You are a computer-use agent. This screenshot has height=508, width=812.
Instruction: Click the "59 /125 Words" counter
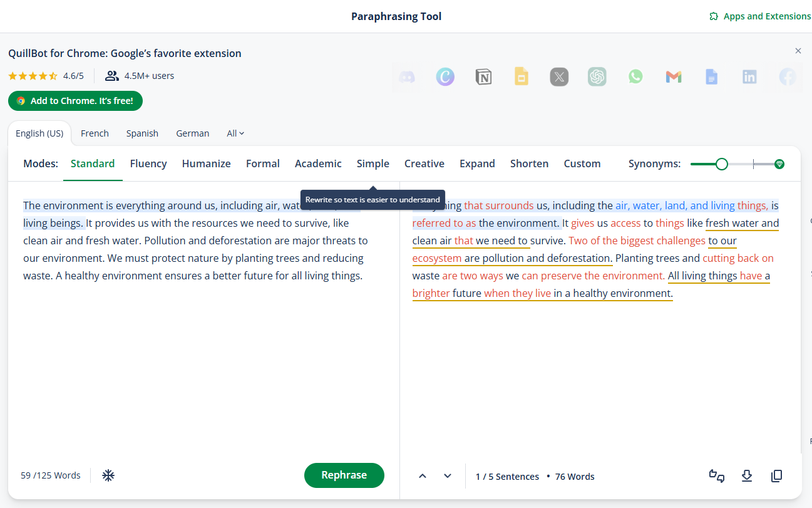pyautogui.click(x=51, y=475)
